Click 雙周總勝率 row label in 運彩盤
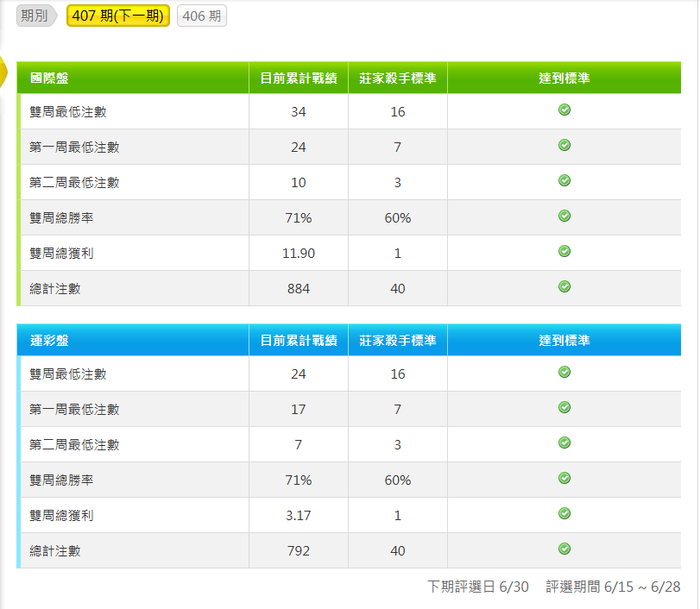 (61, 480)
